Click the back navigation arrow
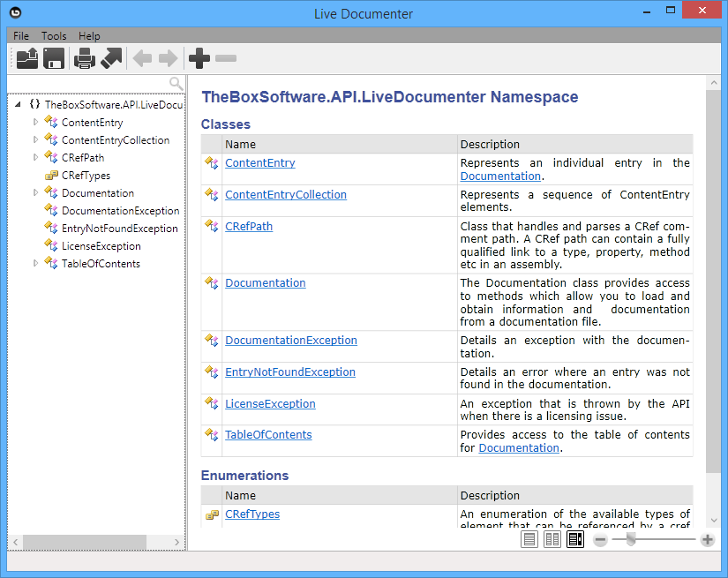The image size is (728, 578). click(142, 58)
